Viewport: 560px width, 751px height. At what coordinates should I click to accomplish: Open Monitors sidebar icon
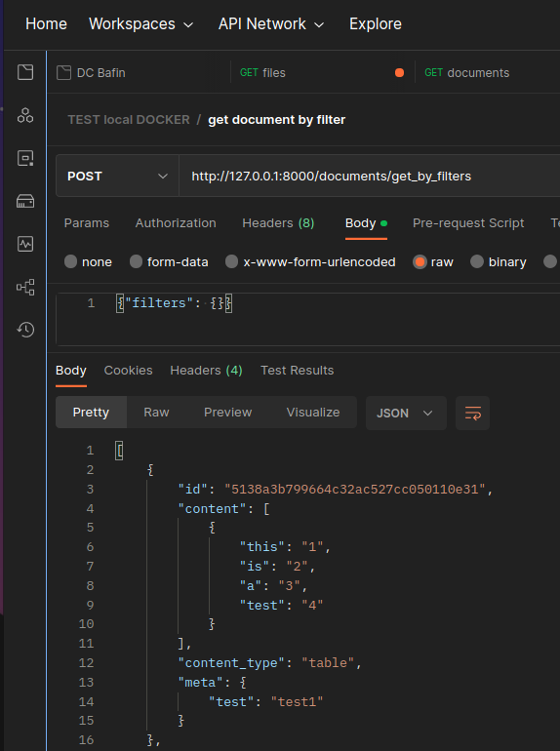pyautogui.click(x=25, y=244)
